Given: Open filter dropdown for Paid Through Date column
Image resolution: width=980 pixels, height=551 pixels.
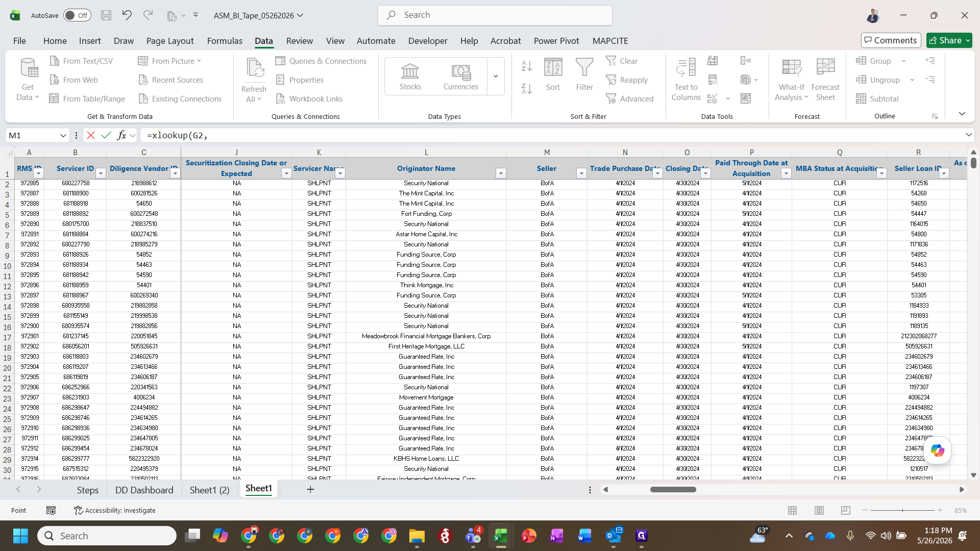Looking at the screenshot, I should click(786, 173).
